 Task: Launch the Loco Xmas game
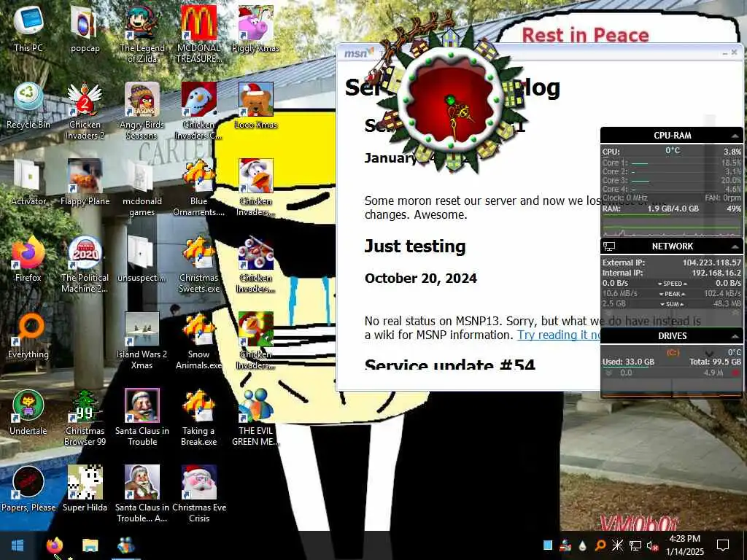(255, 105)
